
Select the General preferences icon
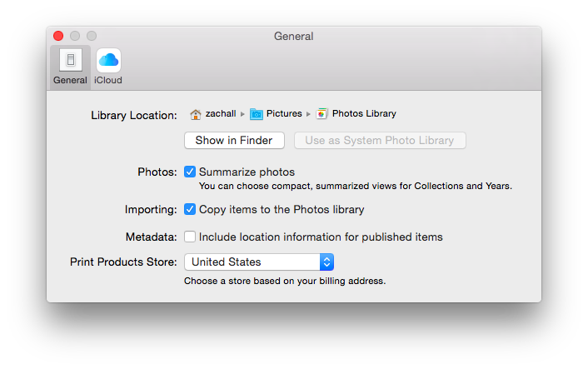pyautogui.click(x=71, y=60)
